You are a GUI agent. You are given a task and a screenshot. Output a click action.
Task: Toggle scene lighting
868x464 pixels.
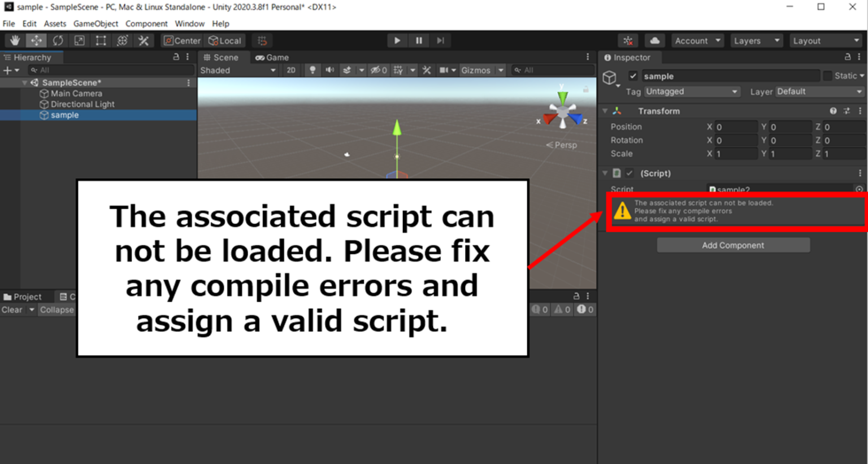[312, 70]
